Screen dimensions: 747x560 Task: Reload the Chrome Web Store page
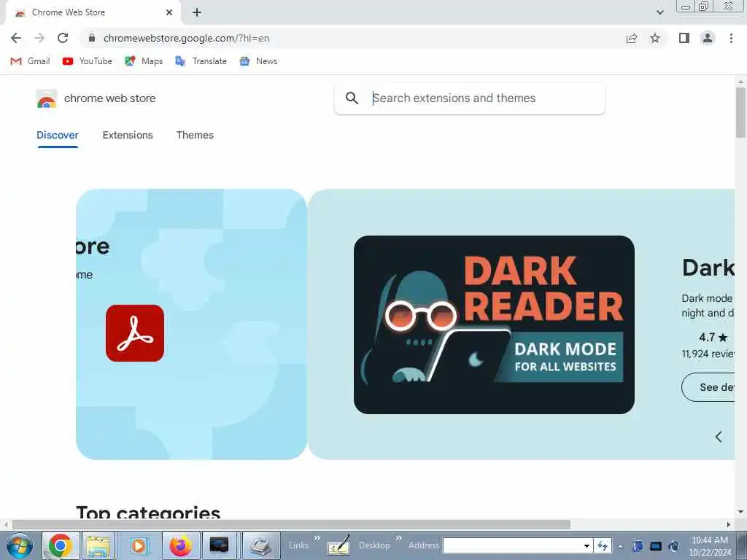[x=63, y=38]
